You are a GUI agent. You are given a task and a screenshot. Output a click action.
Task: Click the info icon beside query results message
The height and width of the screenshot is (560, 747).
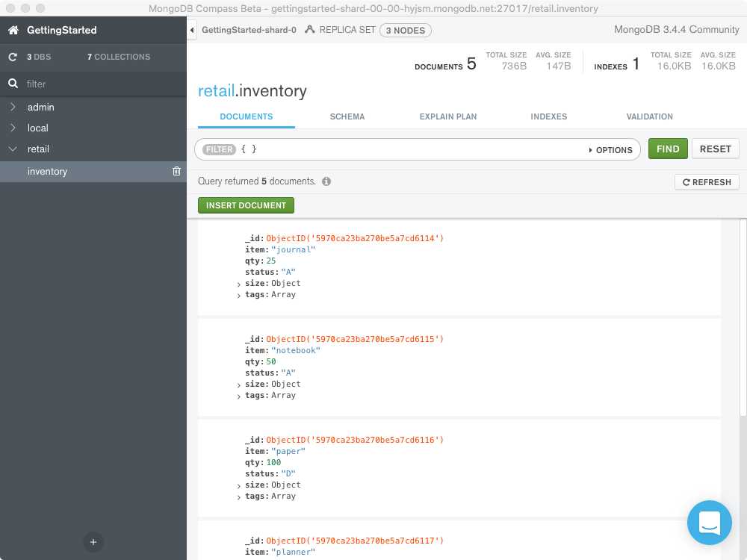tap(327, 181)
